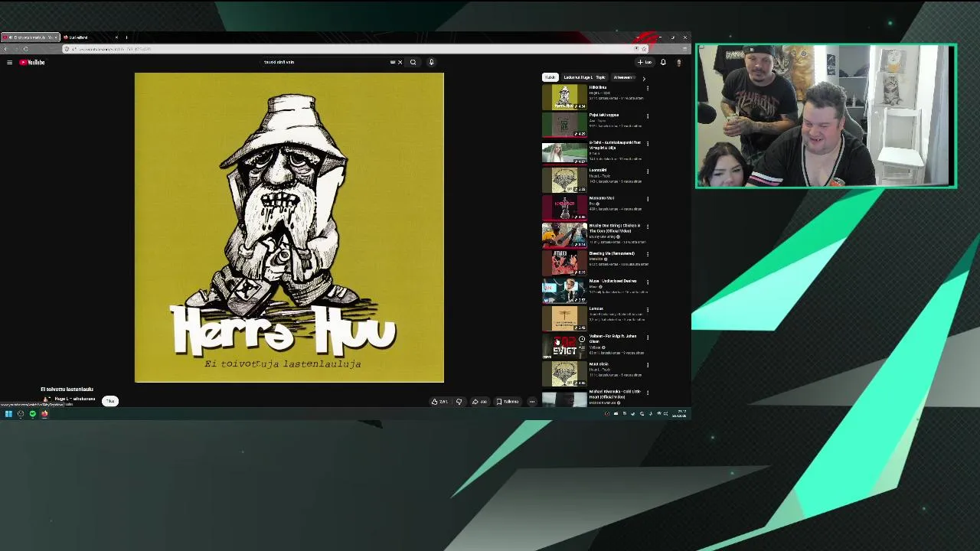This screenshot has width=980, height=551.
Task: Open the account avatar menu
Action: click(678, 62)
